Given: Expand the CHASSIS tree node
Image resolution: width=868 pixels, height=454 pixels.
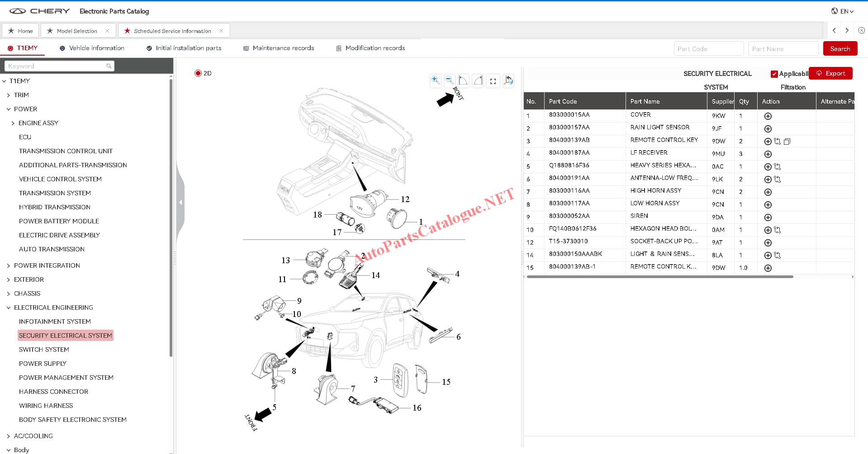Looking at the screenshot, I should coord(9,294).
